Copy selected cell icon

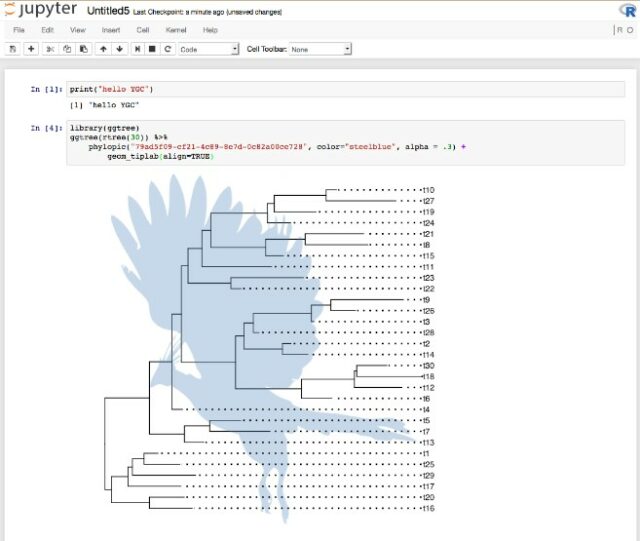[67, 49]
